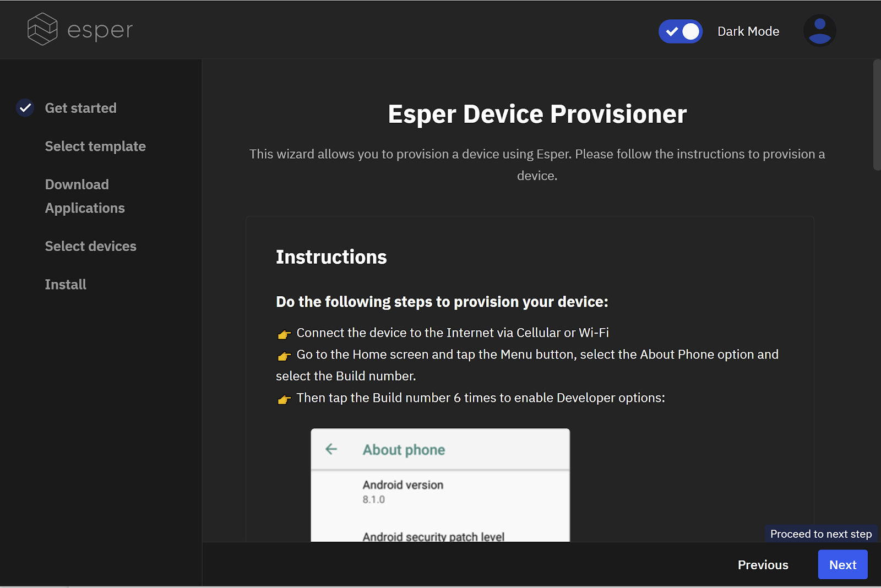This screenshot has height=588, width=881.
Task: Go back using the Previous button
Action: [763, 564]
